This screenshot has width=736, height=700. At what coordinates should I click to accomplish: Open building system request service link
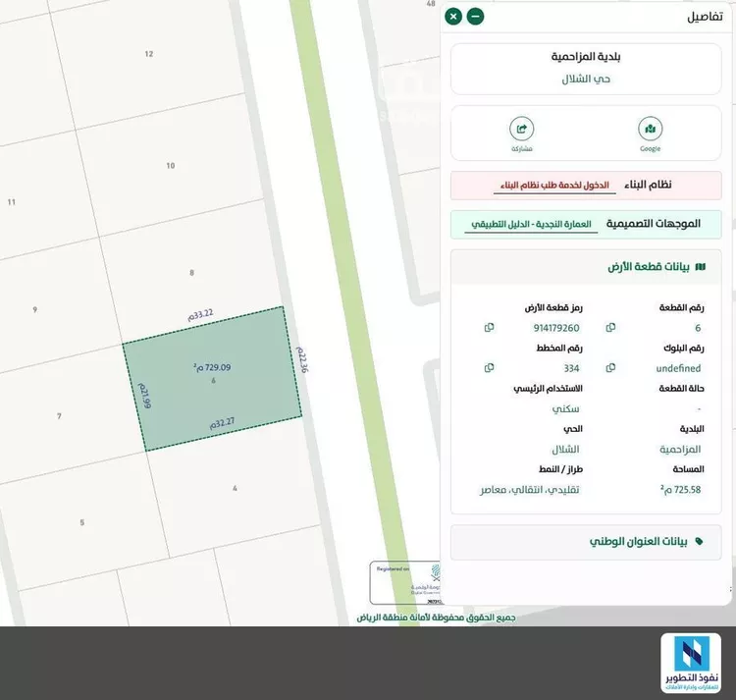click(x=554, y=186)
